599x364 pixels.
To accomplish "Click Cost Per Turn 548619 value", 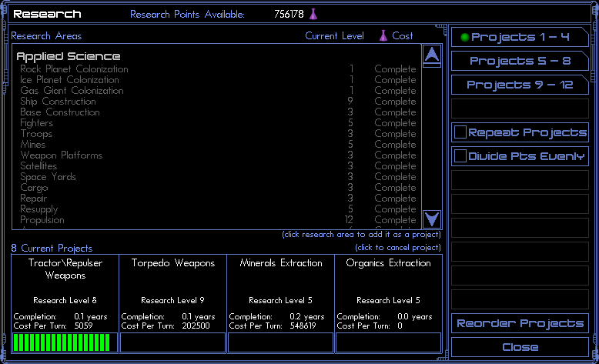I will pyautogui.click(x=303, y=326).
